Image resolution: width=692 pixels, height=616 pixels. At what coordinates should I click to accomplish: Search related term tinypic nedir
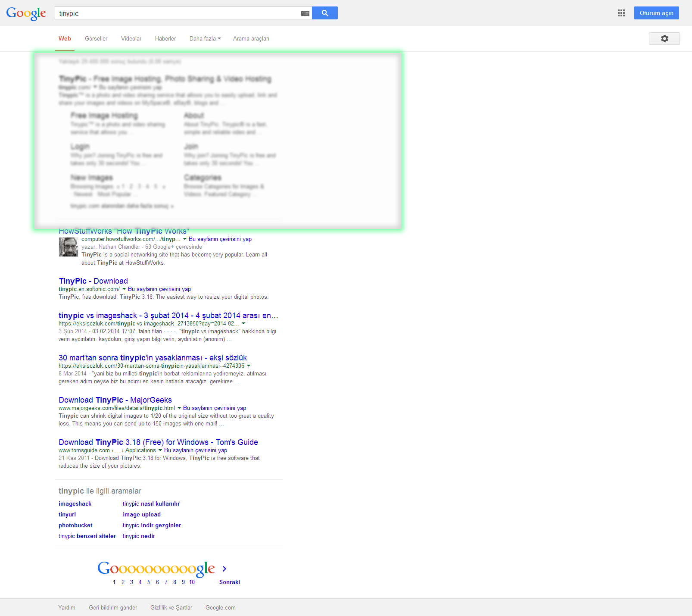coord(139,536)
